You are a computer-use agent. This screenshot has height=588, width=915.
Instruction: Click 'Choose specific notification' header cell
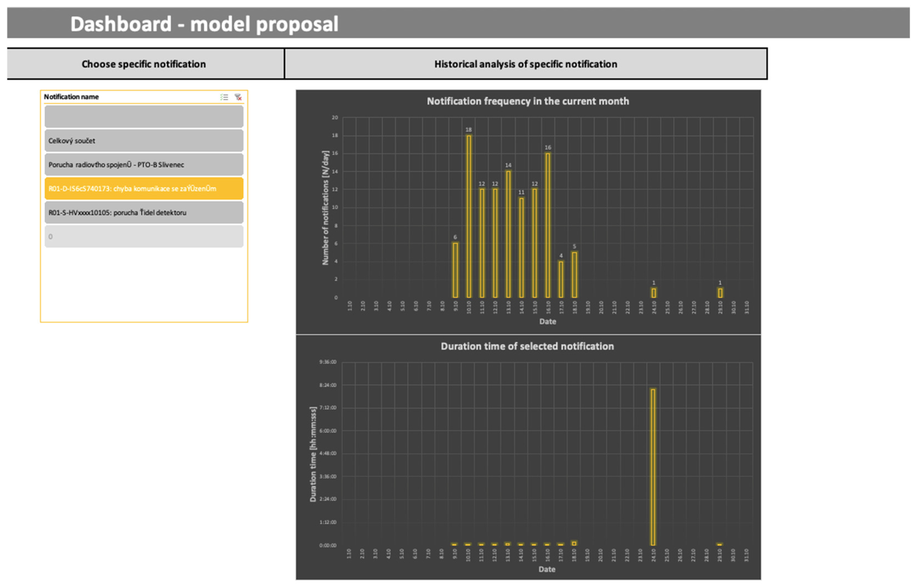(x=144, y=64)
